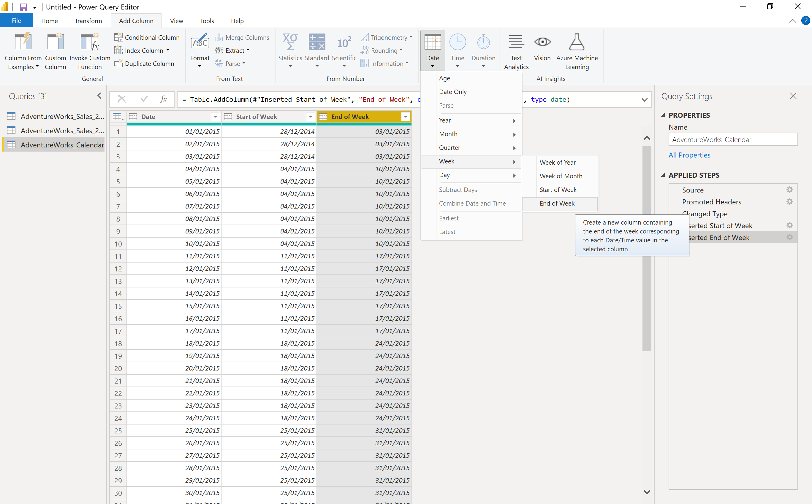The height and width of the screenshot is (504, 812).
Task: Open Text Analytics AI insight
Action: tap(516, 52)
